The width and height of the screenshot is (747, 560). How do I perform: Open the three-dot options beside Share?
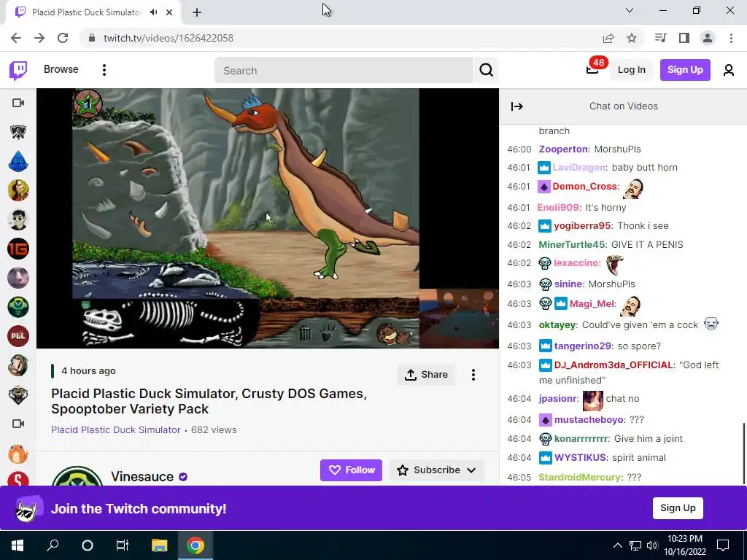tap(473, 375)
